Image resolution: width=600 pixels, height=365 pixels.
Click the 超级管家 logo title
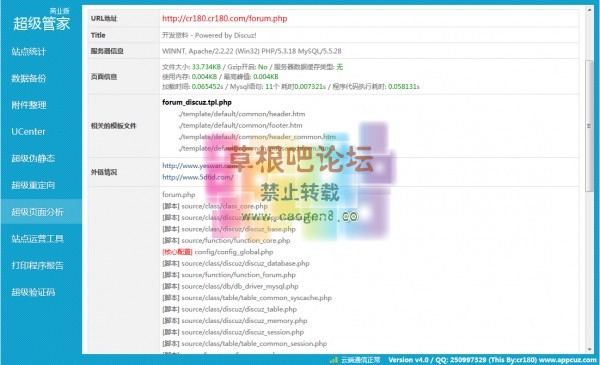point(42,23)
